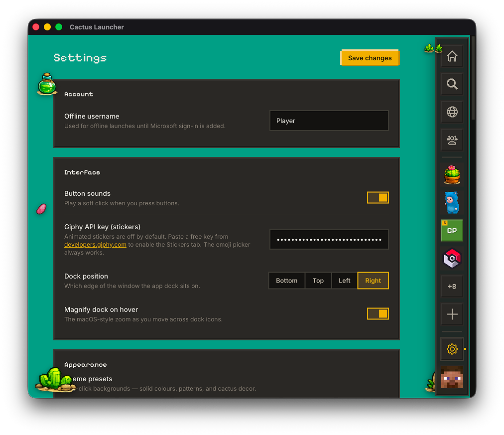Set dock position to Bottom
Screen dimensions: 504x435
286,281
